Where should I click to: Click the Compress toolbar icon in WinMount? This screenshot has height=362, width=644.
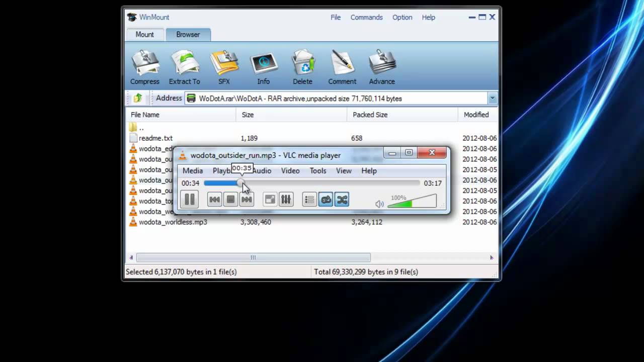[145, 63]
